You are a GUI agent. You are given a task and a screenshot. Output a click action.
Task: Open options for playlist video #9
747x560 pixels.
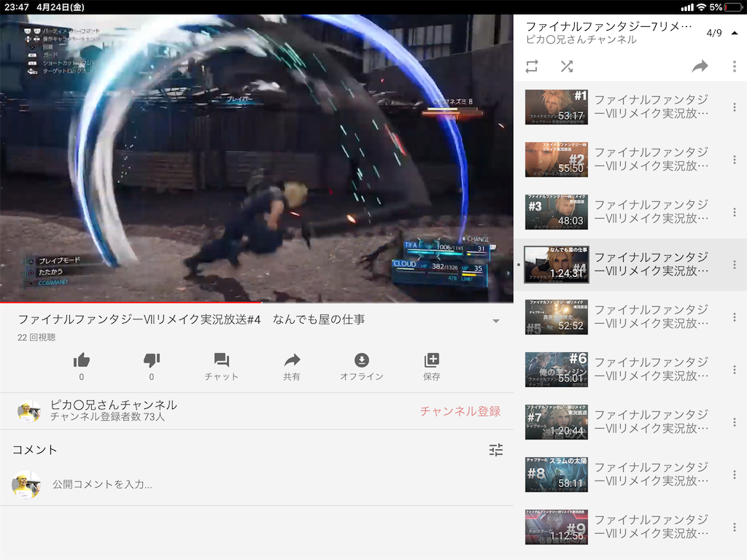pos(734,527)
